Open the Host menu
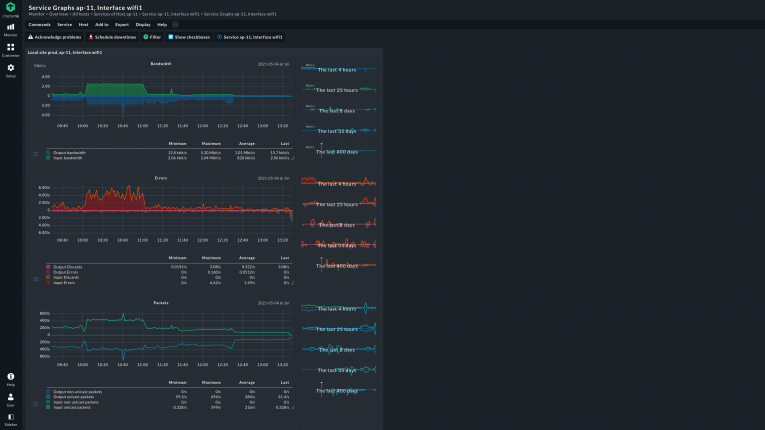Image resolution: width=765 pixels, height=430 pixels. 82,23
